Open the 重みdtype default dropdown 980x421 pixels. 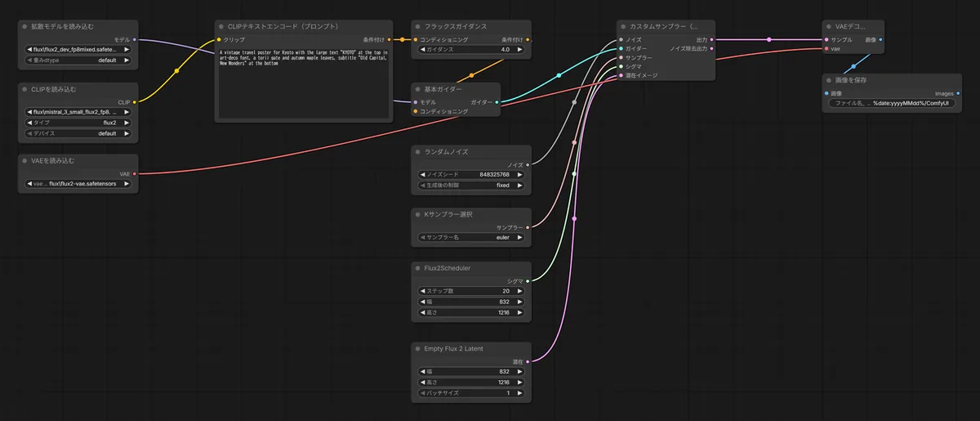[79, 60]
